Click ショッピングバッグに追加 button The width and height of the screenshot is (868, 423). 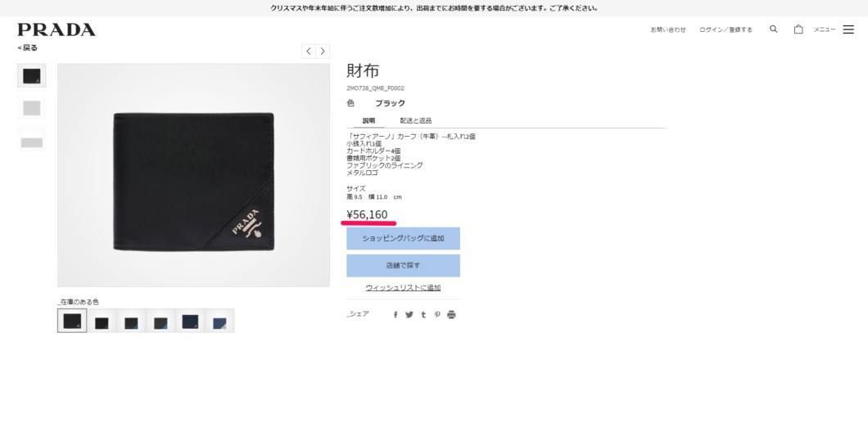coord(403,238)
